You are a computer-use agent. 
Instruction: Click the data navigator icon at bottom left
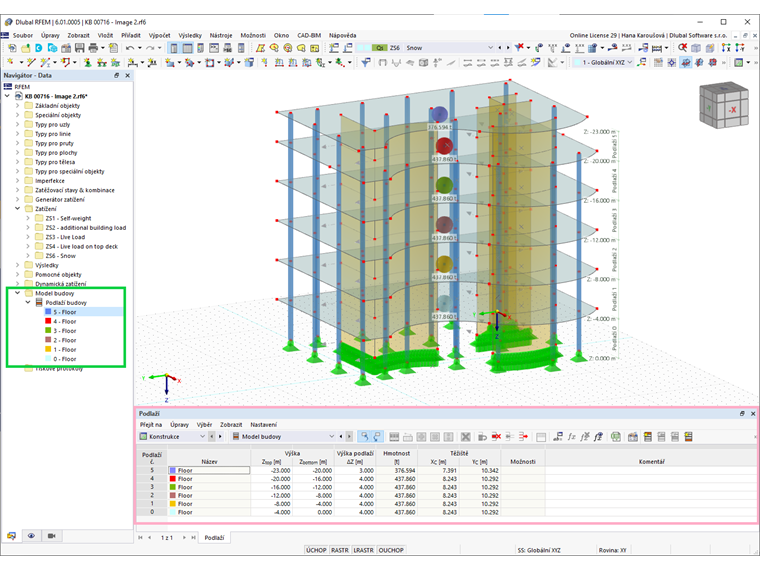tap(12, 536)
